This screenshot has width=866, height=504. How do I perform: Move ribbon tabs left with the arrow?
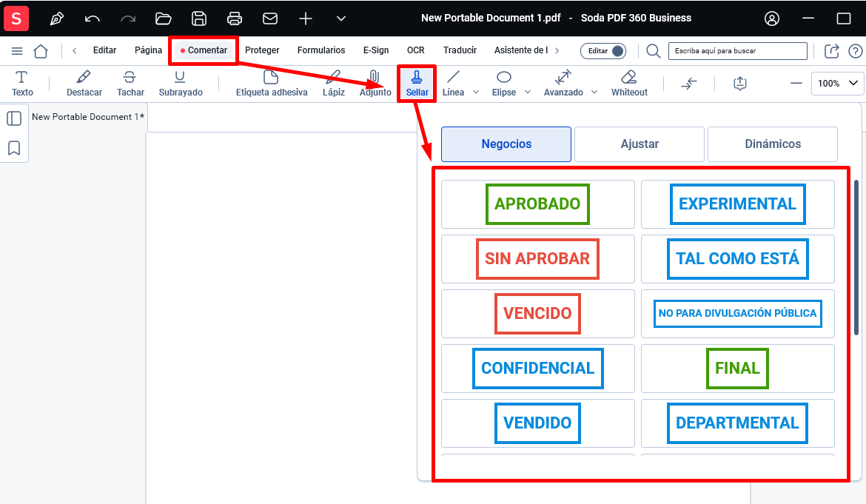tap(75, 50)
